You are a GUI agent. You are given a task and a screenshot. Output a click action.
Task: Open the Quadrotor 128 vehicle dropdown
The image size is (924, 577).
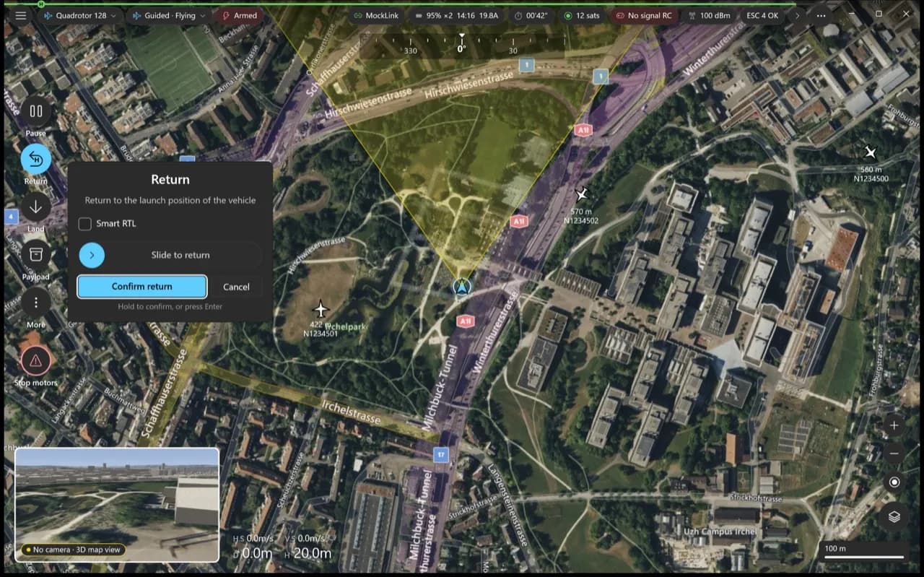click(x=79, y=15)
